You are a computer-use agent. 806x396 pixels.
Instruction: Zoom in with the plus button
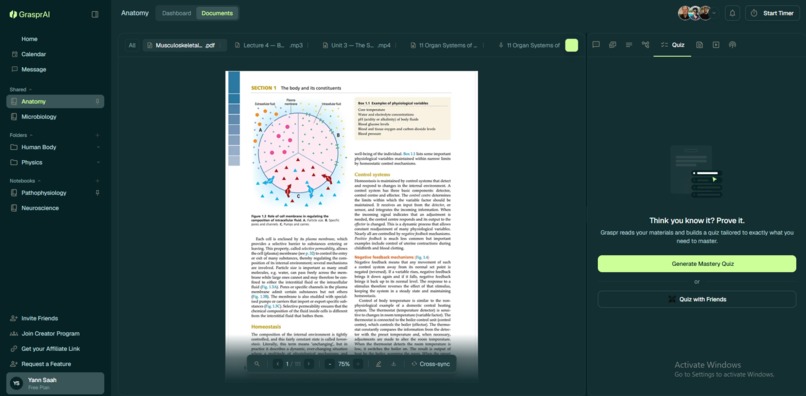click(x=358, y=364)
